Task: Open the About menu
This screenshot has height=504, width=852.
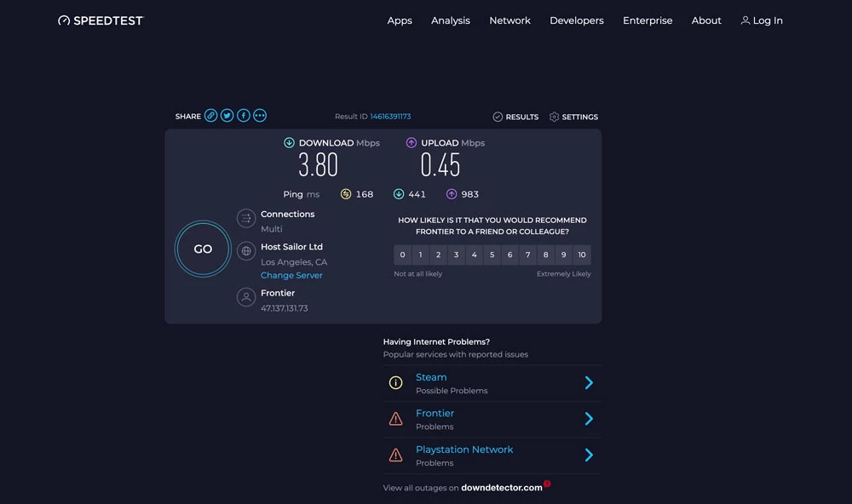Action: [x=706, y=20]
